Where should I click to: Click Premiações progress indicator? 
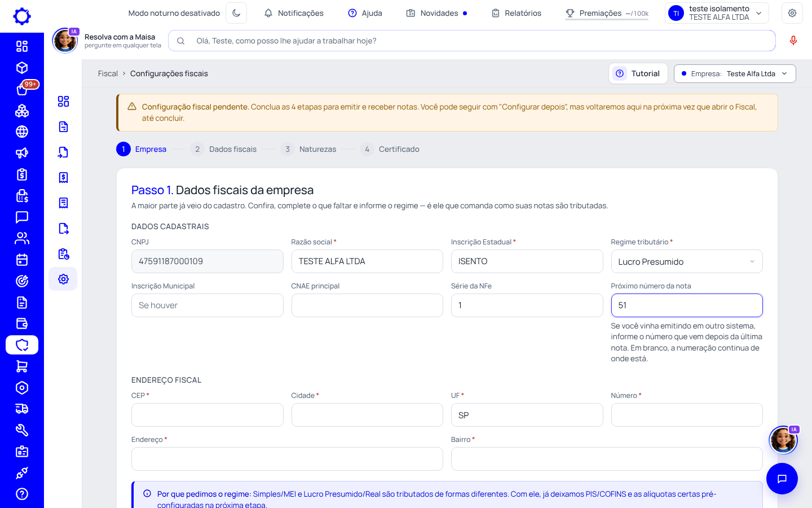[607, 13]
